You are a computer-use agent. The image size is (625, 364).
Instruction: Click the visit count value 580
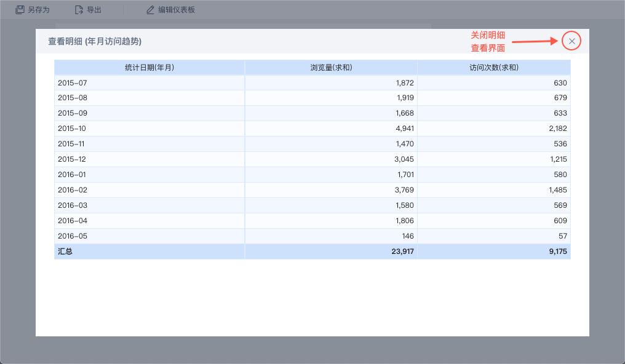tap(560, 175)
